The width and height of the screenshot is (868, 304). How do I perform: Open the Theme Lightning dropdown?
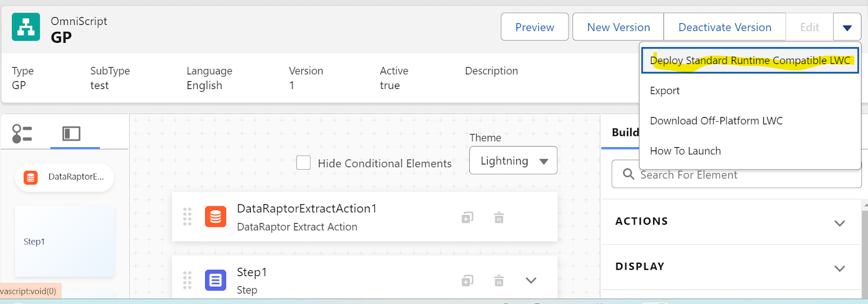513,160
